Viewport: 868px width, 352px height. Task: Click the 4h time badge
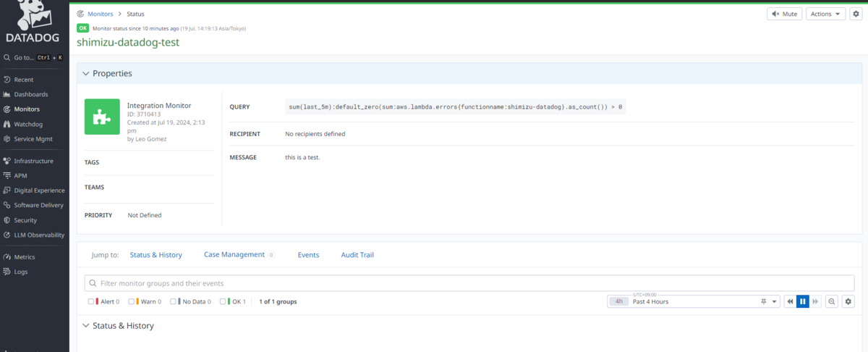tap(619, 301)
